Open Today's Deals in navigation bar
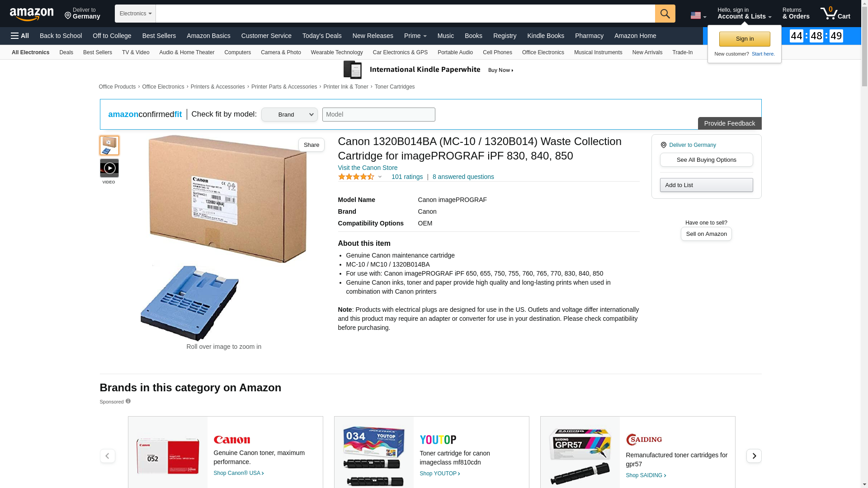The width and height of the screenshot is (868, 488). pos(322,36)
